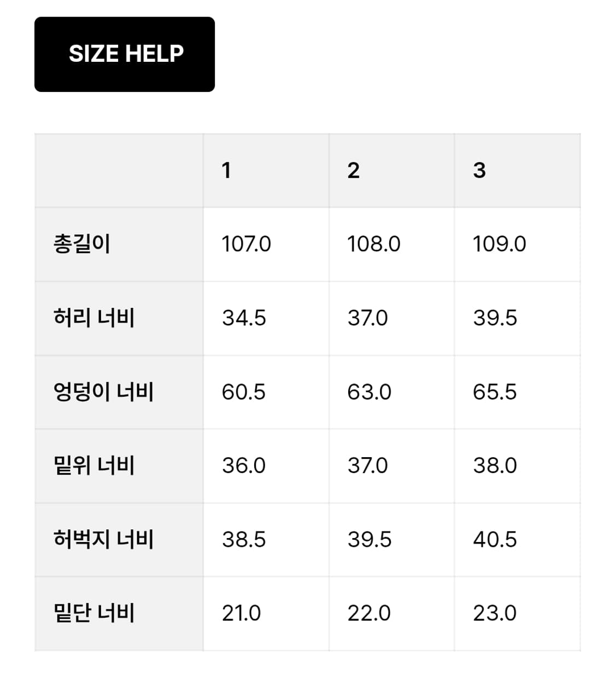Click the 23.0 hem width cell
The height and width of the screenshot is (700, 615).
coord(495,613)
